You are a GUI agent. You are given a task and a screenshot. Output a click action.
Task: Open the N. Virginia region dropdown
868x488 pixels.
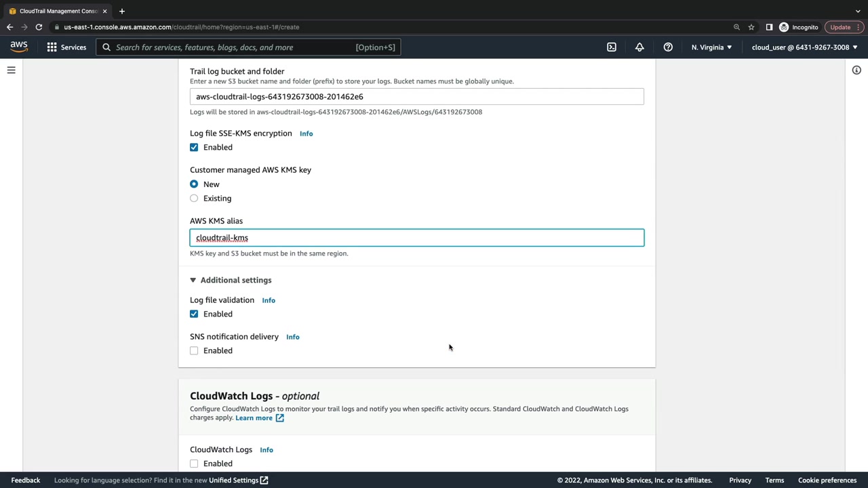point(711,47)
